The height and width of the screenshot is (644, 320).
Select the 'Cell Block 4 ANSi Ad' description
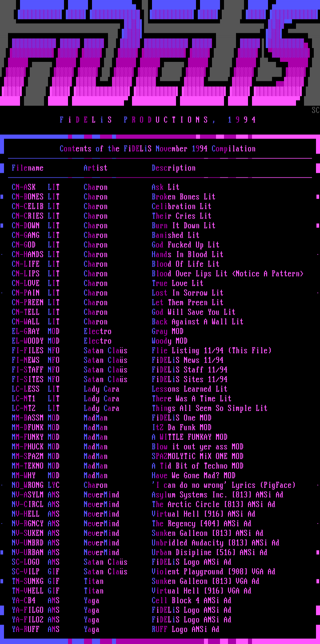pyautogui.click(x=192, y=600)
